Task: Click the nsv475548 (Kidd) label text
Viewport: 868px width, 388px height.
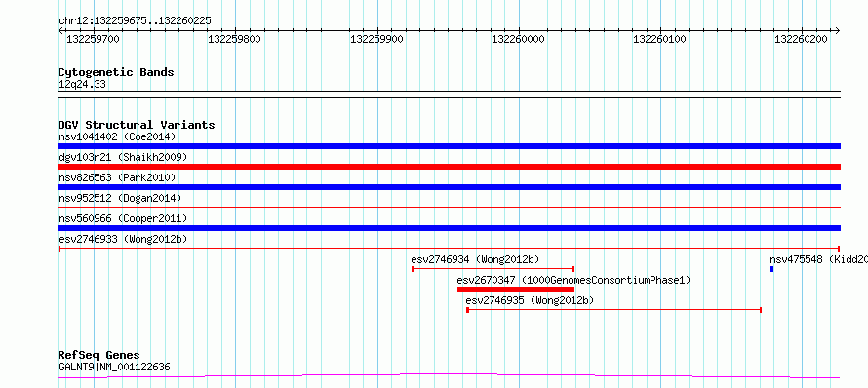Action: point(818,259)
